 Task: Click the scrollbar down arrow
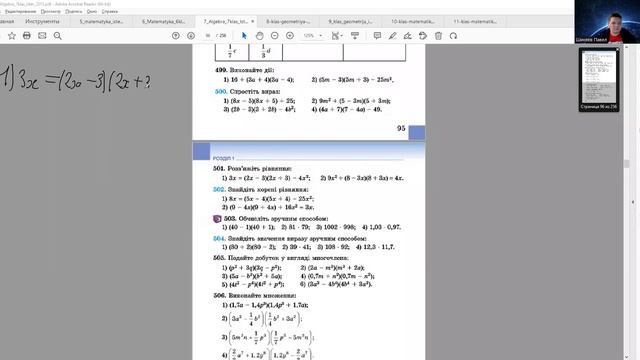(x=627, y=357)
